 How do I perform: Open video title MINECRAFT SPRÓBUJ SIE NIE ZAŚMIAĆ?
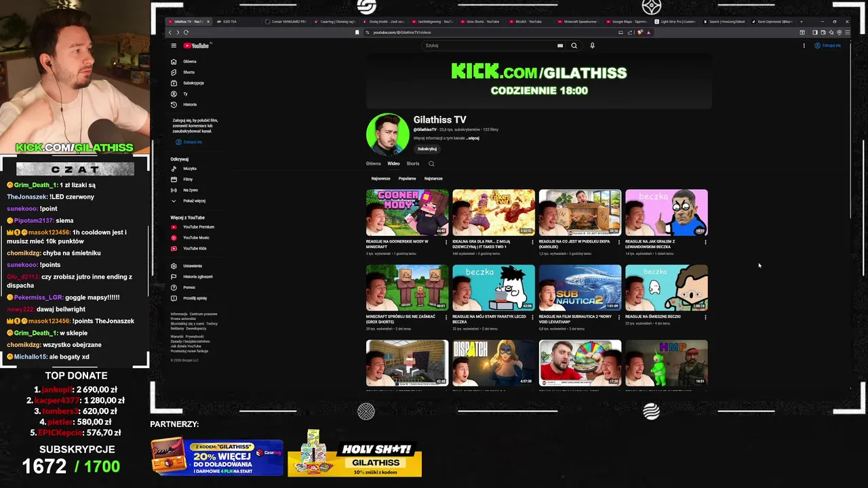[x=401, y=319]
